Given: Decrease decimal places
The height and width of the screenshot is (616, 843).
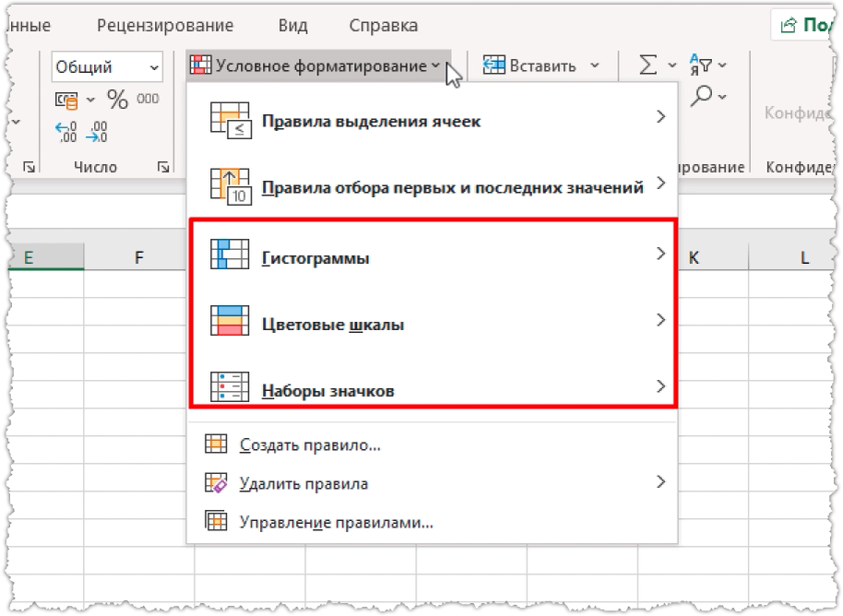Looking at the screenshot, I should click(98, 132).
